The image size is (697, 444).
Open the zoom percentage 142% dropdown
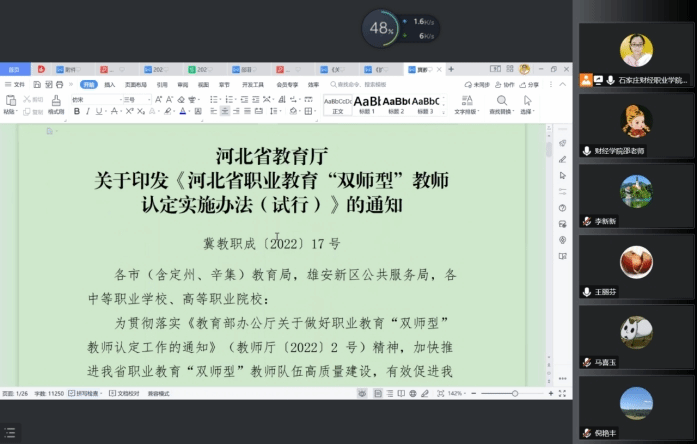pyautogui.click(x=456, y=393)
